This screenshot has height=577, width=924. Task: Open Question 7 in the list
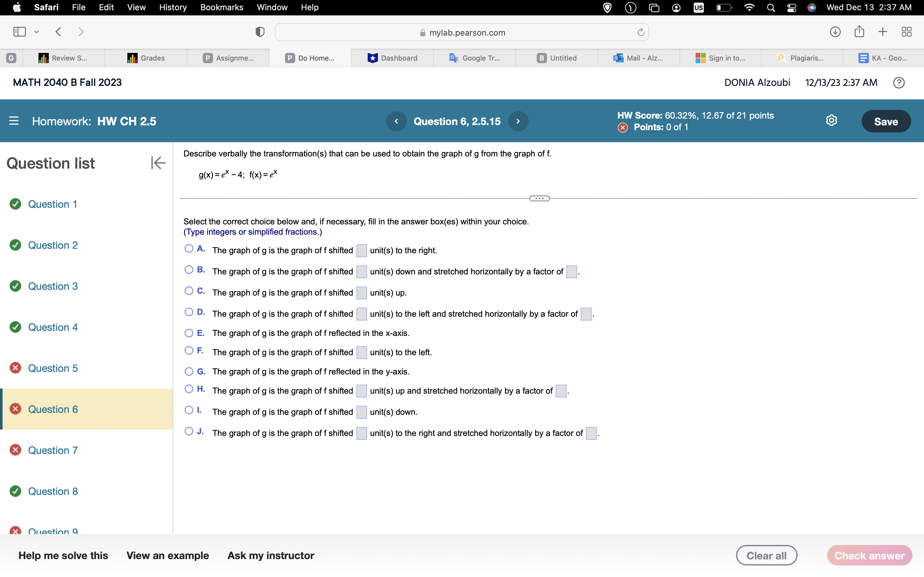click(x=53, y=450)
